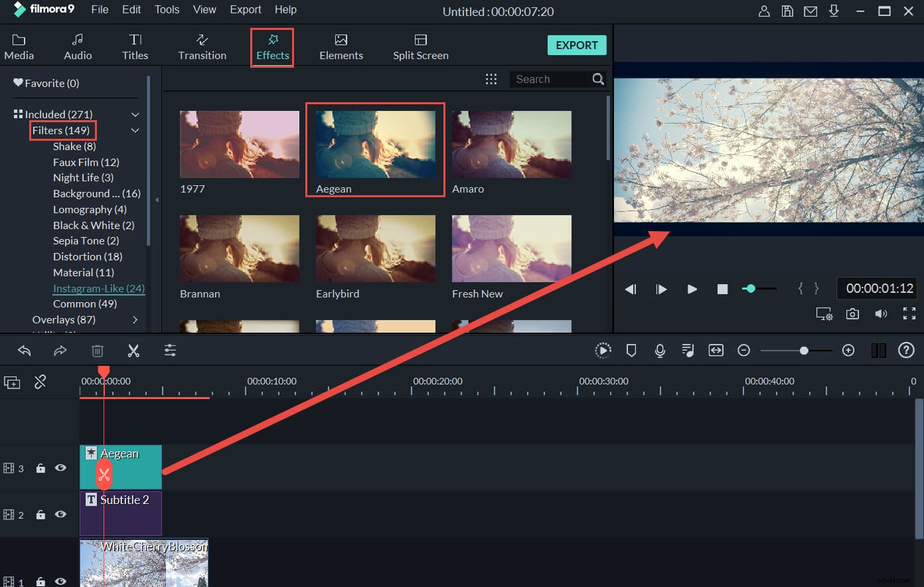Adjust preview volume with speaker icon
The width and height of the screenshot is (924, 587).
point(881,314)
